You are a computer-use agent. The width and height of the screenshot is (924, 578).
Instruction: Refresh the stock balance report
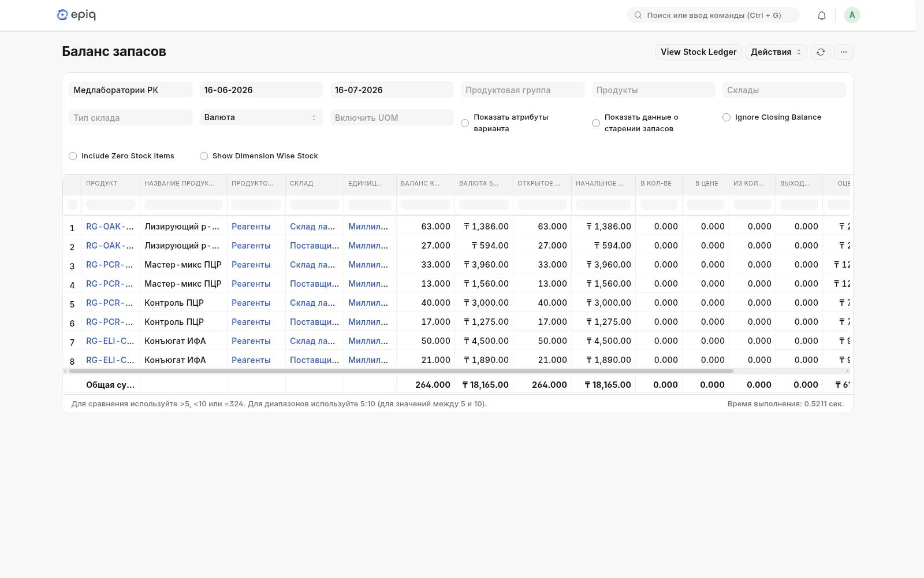[821, 52]
